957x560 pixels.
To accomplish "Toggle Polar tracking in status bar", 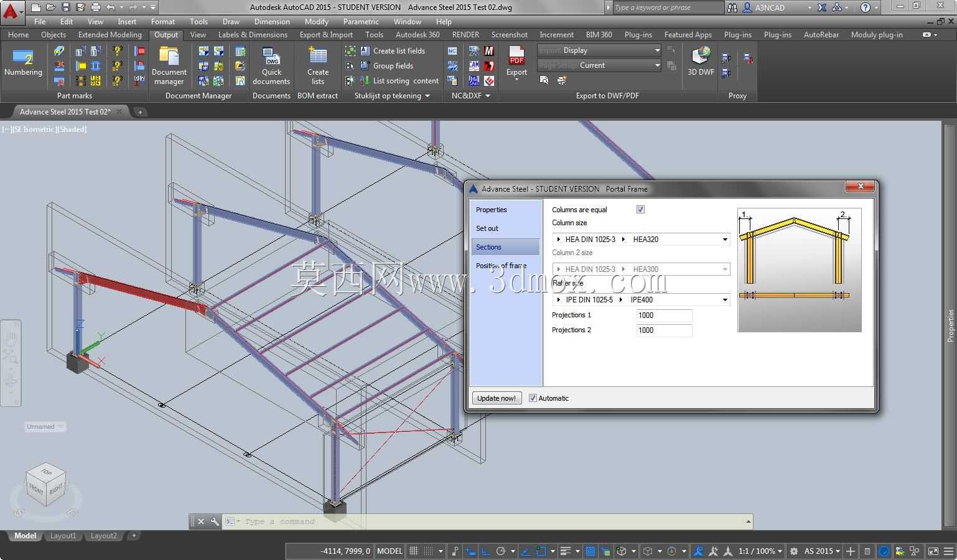I will point(500,551).
